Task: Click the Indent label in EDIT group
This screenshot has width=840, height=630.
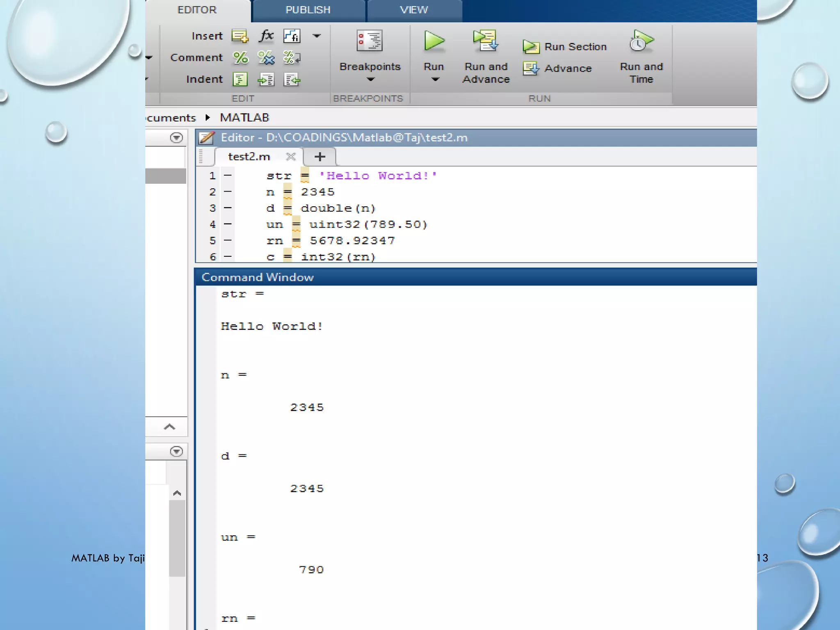Action: pos(204,79)
